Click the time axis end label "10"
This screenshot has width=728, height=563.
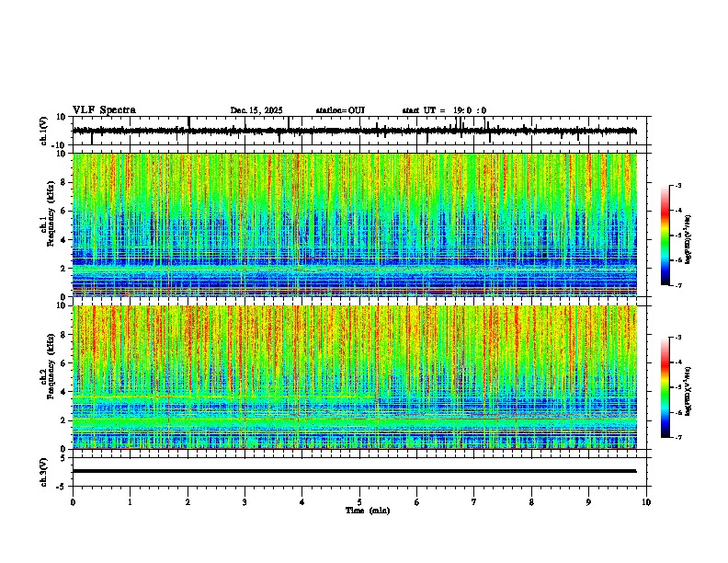click(646, 502)
